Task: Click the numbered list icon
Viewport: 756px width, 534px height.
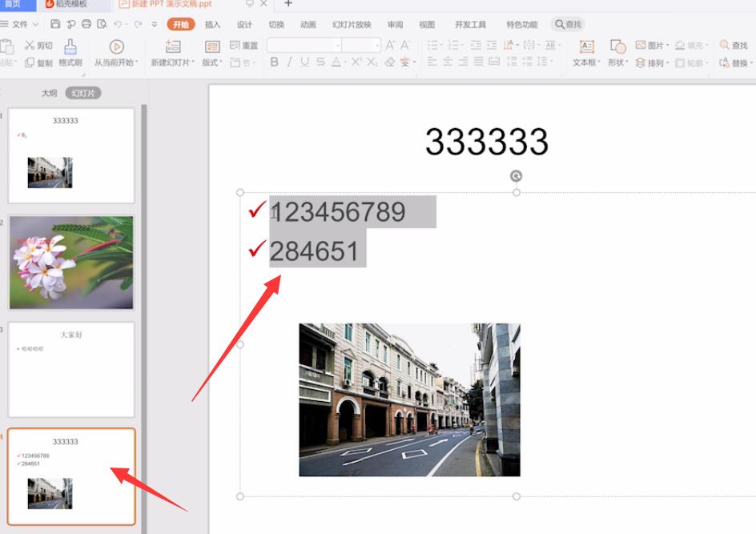Action: 454,46
